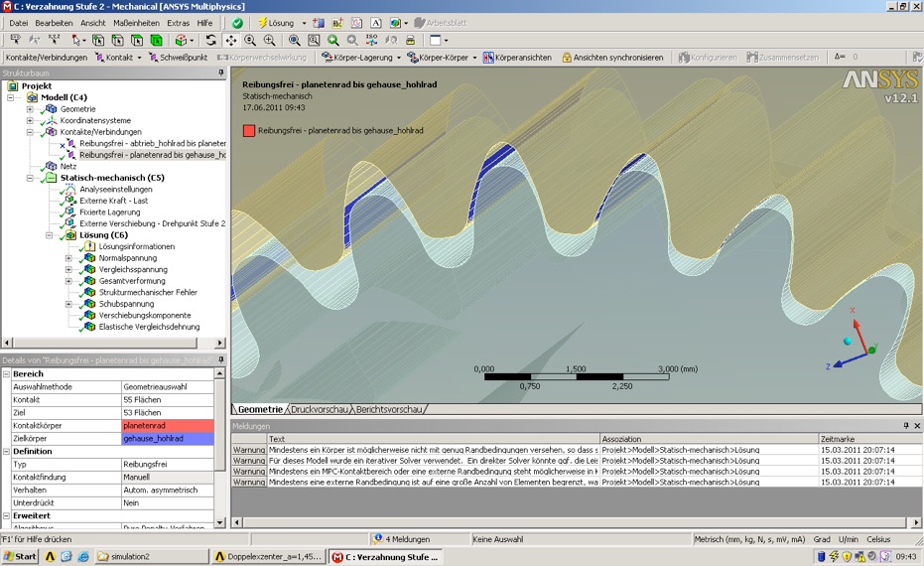The image size is (924, 566).
Task: Select Strukturmechanischer Fehler result
Action: (148, 292)
